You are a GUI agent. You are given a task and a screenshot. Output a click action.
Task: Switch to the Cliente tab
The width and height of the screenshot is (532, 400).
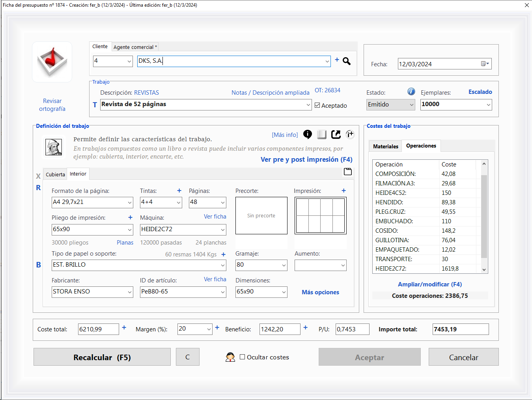[x=100, y=47]
